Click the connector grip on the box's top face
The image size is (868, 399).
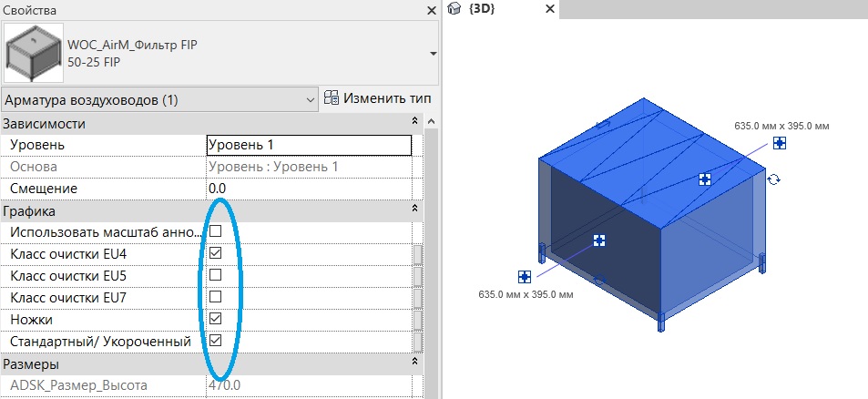tap(703, 179)
